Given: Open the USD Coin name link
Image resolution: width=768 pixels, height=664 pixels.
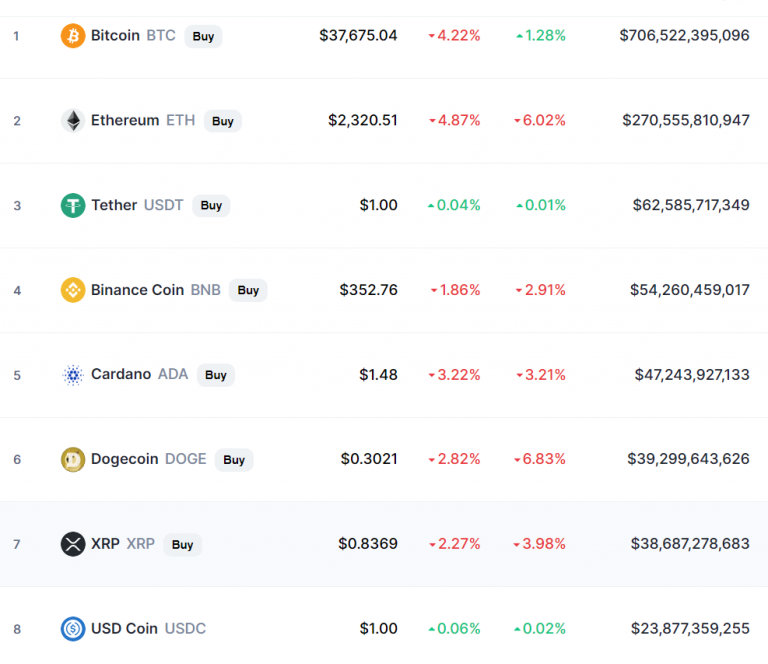Looking at the screenshot, I should 124,629.
